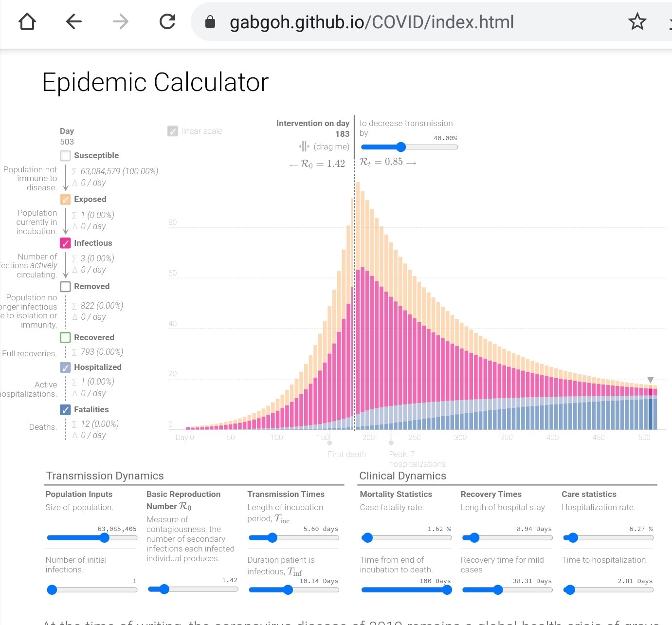The image size is (672, 625).
Task: Uncheck the Exposed checkbox
Action: pyautogui.click(x=65, y=200)
